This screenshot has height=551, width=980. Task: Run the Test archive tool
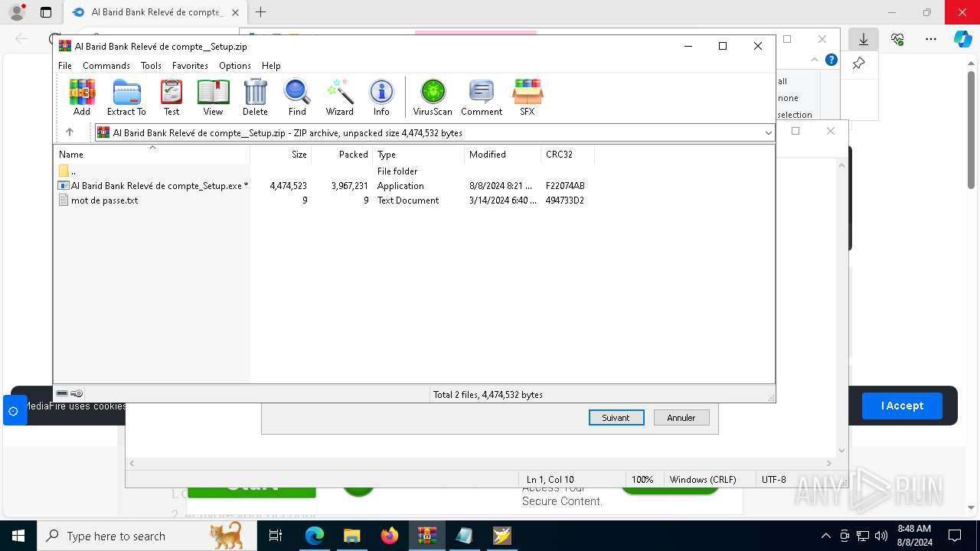pos(171,96)
